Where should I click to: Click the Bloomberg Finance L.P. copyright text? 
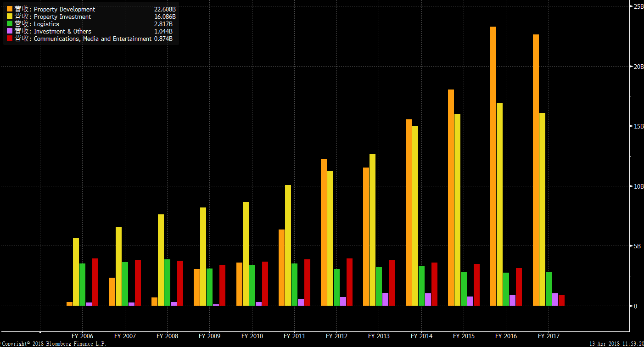pyautogui.click(x=54, y=344)
